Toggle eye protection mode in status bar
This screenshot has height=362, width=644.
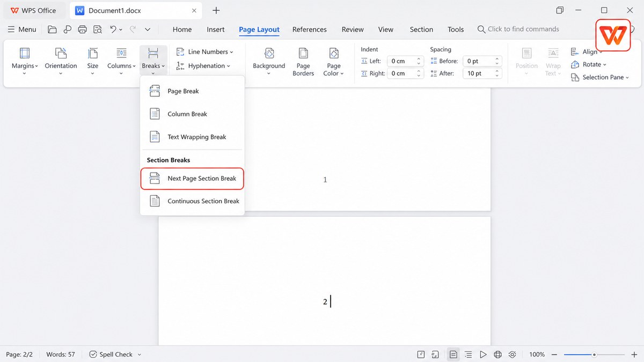513,354
